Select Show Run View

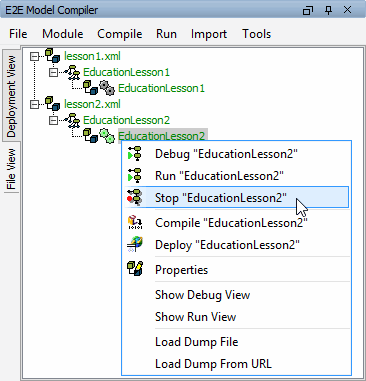[x=237, y=317]
